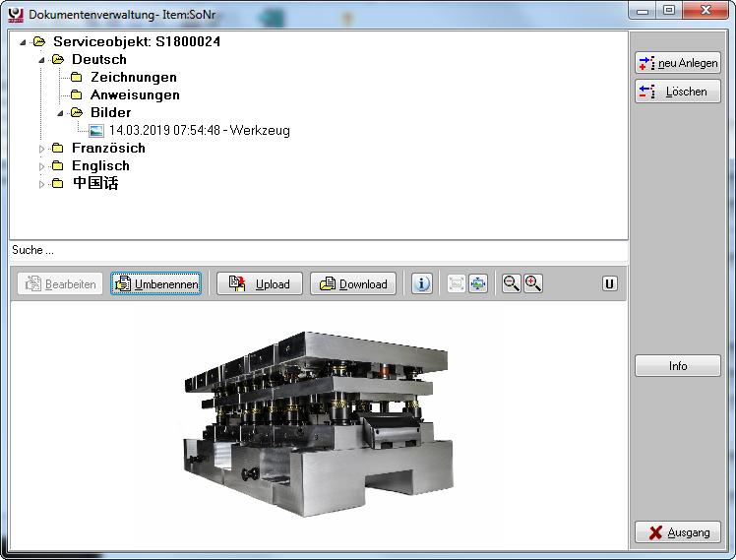
Task: Click the Löschen button
Action: tap(678, 92)
